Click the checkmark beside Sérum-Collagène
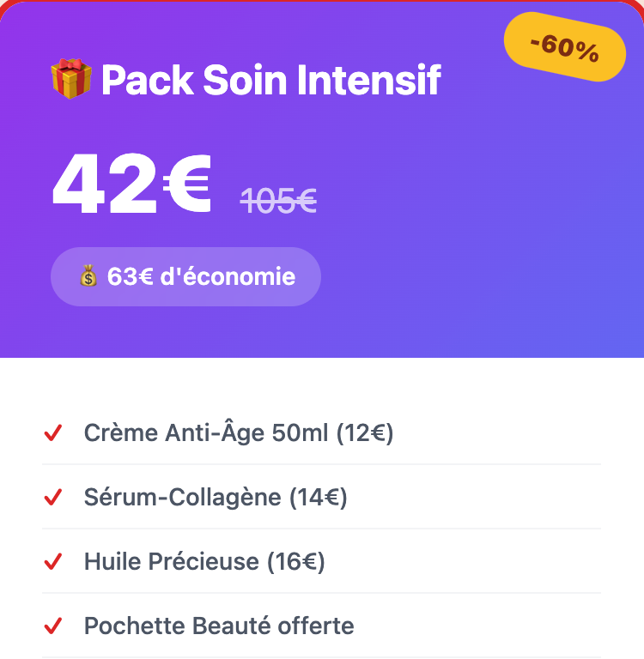This screenshot has width=644, height=659. 53,497
